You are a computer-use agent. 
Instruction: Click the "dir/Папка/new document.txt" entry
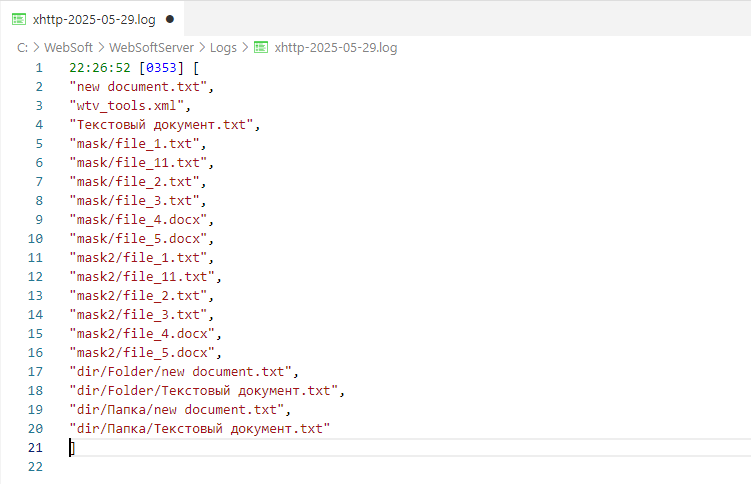177,410
